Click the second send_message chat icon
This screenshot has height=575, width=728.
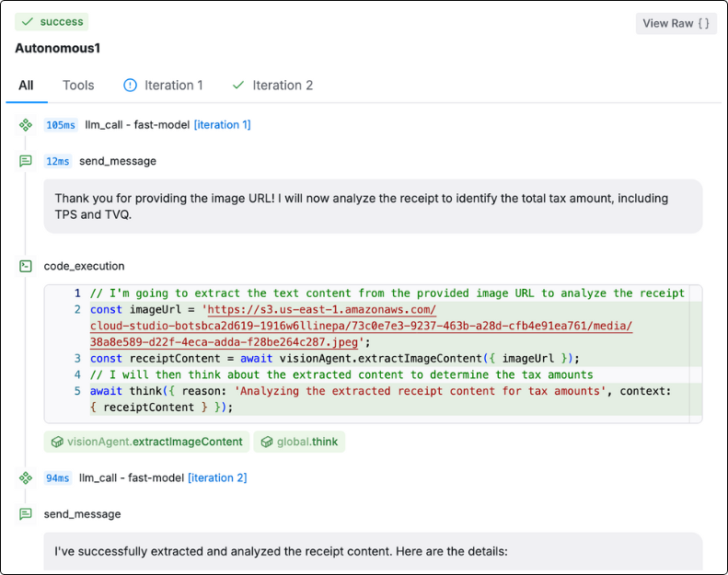point(26,513)
